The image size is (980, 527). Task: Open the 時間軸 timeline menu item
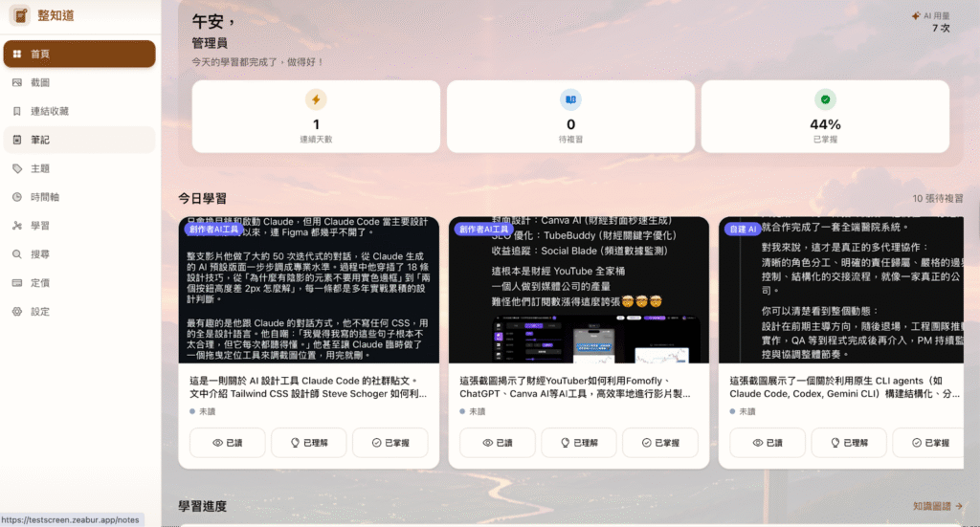pos(79,197)
